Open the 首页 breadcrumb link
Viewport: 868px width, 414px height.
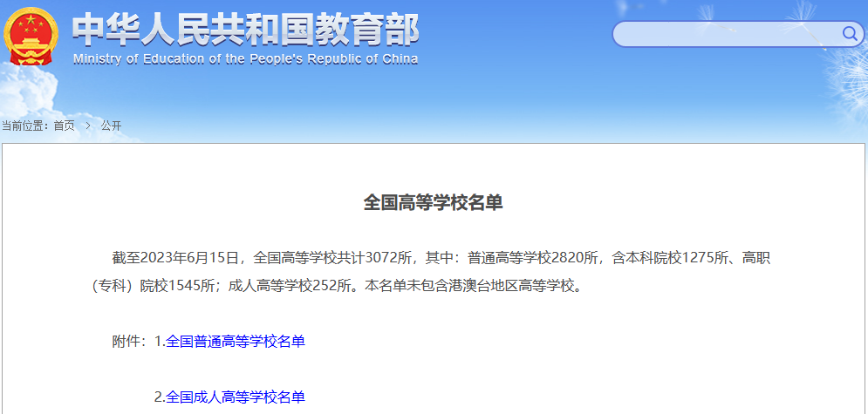pyautogui.click(x=64, y=126)
